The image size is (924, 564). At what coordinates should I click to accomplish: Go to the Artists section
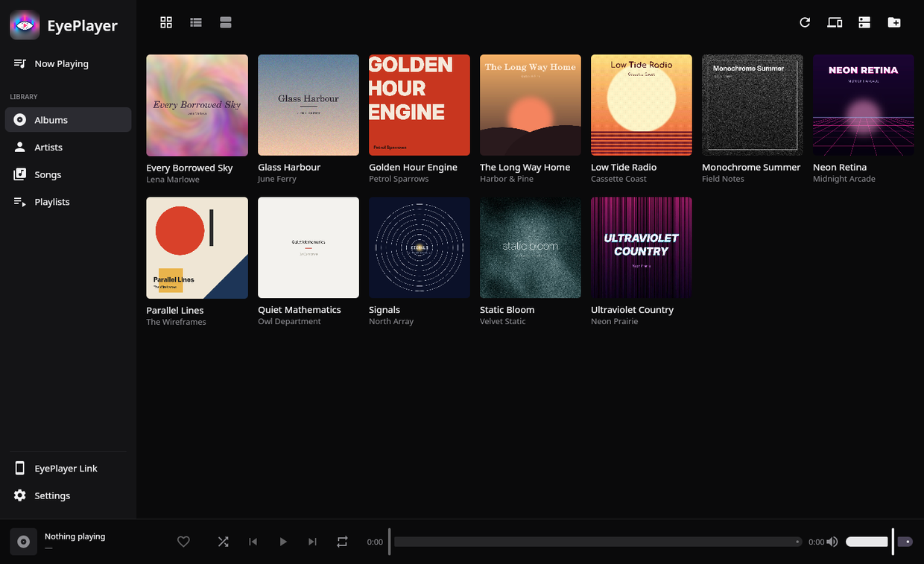pos(68,148)
